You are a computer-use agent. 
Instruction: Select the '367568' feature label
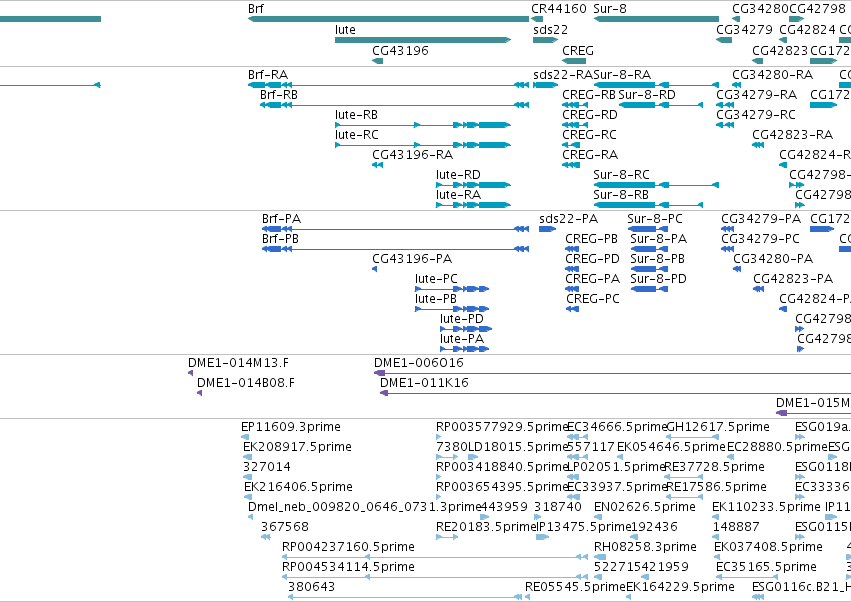(284, 527)
